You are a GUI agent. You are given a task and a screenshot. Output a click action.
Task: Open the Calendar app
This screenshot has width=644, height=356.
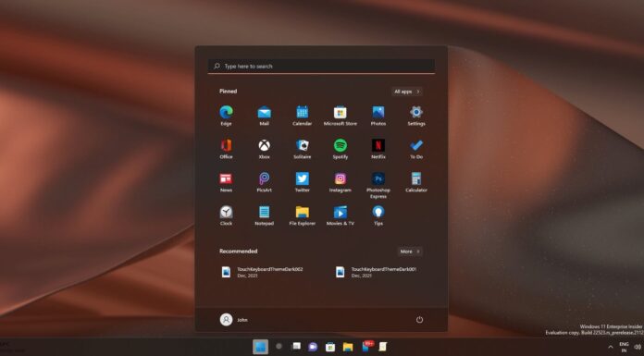pos(303,115)
